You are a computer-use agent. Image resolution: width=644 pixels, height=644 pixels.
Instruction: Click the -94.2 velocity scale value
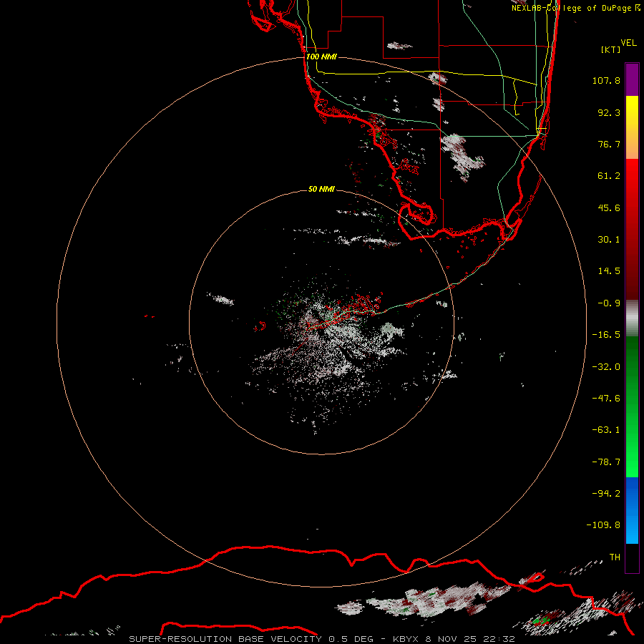[x=606, y=494]
